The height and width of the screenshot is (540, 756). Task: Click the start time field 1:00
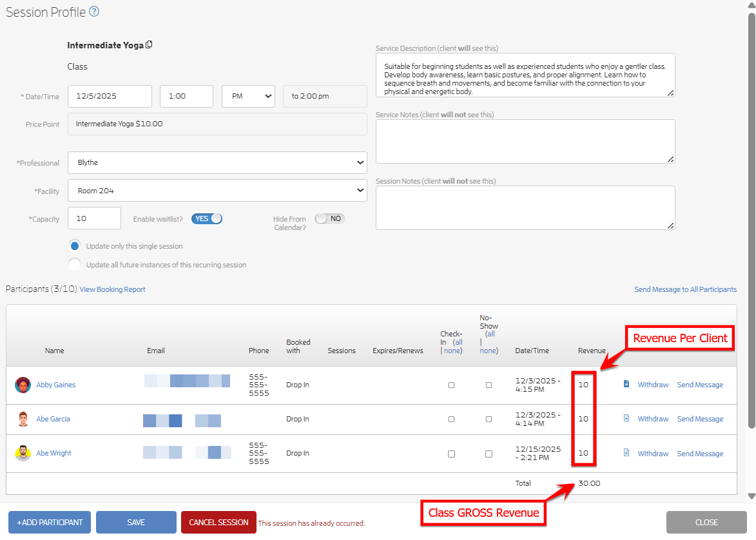point(187,96)
